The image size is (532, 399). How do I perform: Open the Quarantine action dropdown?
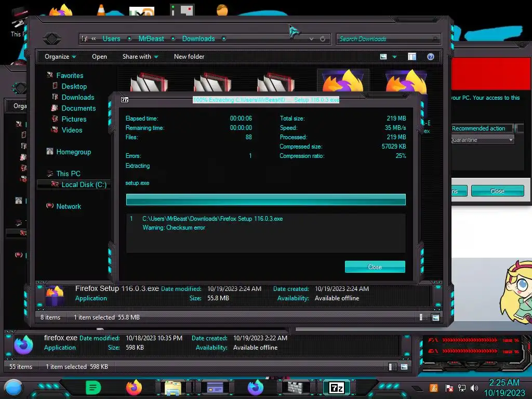tap(482, 140)
